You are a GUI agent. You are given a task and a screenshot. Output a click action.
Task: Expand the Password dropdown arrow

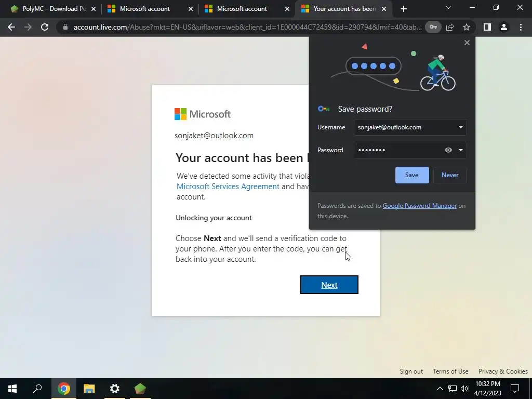click(461, 150)
